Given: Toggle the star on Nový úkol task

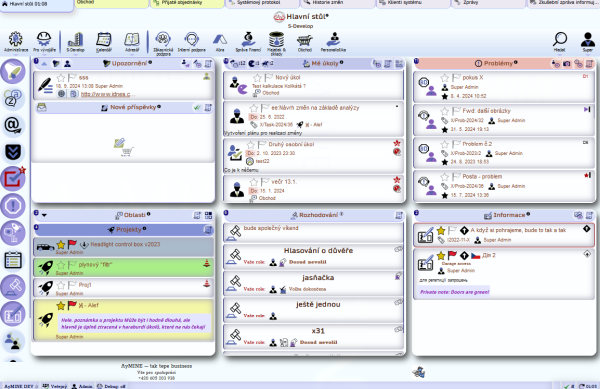Looking at the screenshot, I should click(x=257, y=78).
